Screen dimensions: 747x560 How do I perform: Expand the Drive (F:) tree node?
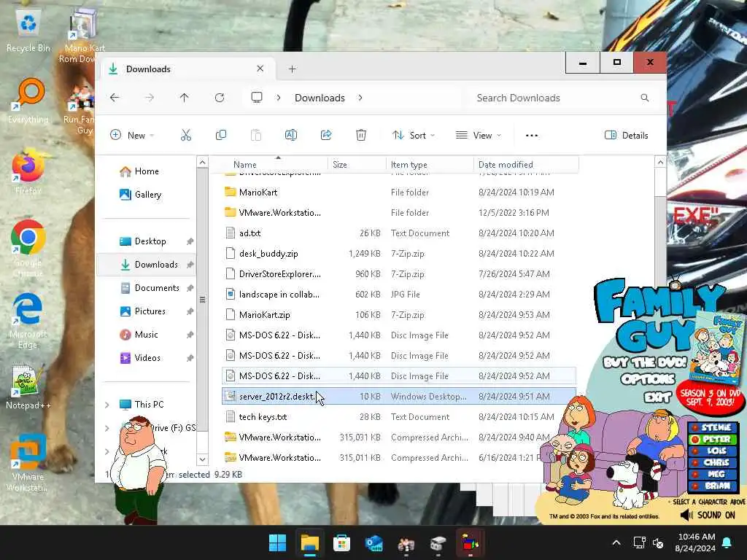(x=107, y=428)
